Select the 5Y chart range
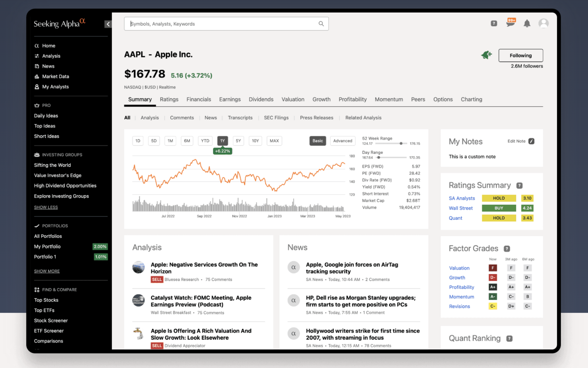The image size is (588, 368). (238, 141)
